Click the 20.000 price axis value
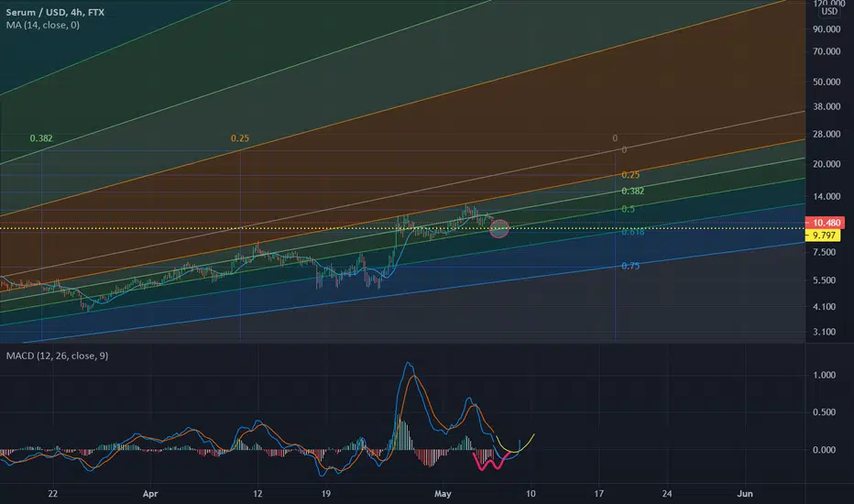Image resolution: width=854 pixels, height=504 pixels. coord(827,164)
